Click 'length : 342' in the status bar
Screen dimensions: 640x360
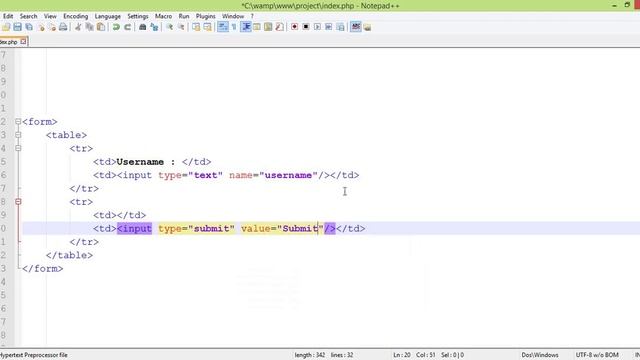310,355
